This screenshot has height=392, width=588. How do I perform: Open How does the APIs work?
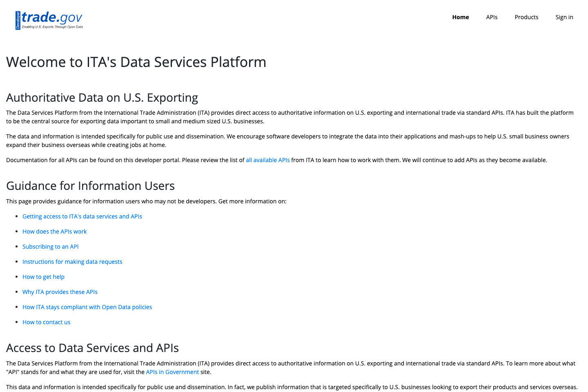54,231
